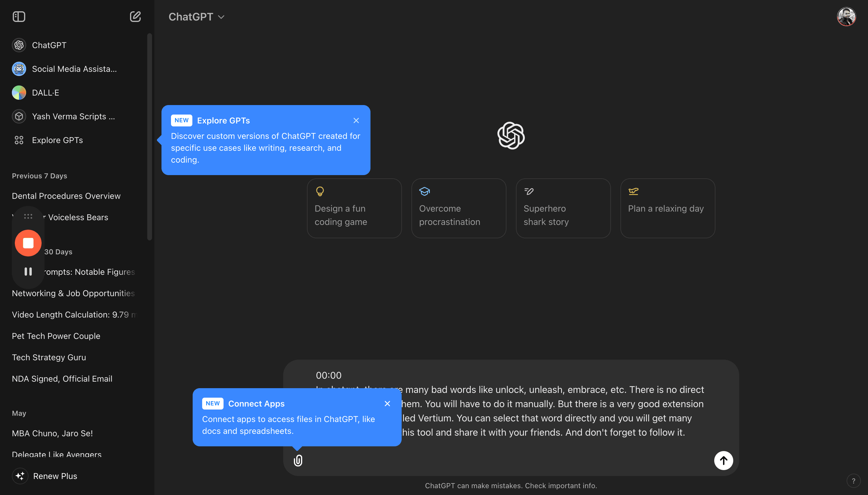The image size is (868, 495).
Task: Click the 00:00 timestamp in the message
Action: [329, 375]
